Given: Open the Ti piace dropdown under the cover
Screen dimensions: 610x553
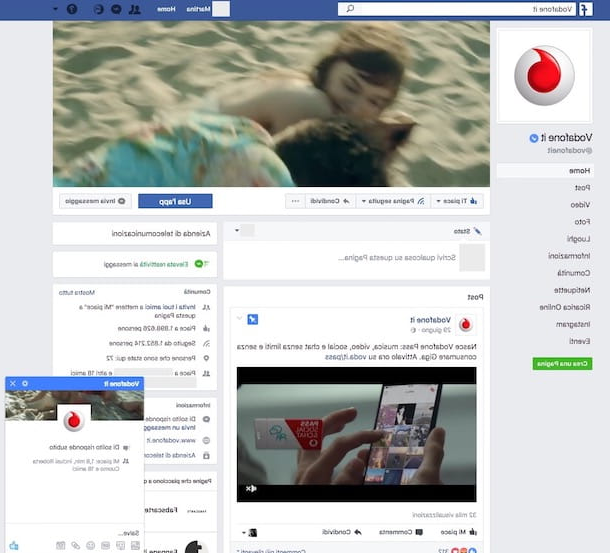Looking at the screenshot, I should (x=458, y=201).
